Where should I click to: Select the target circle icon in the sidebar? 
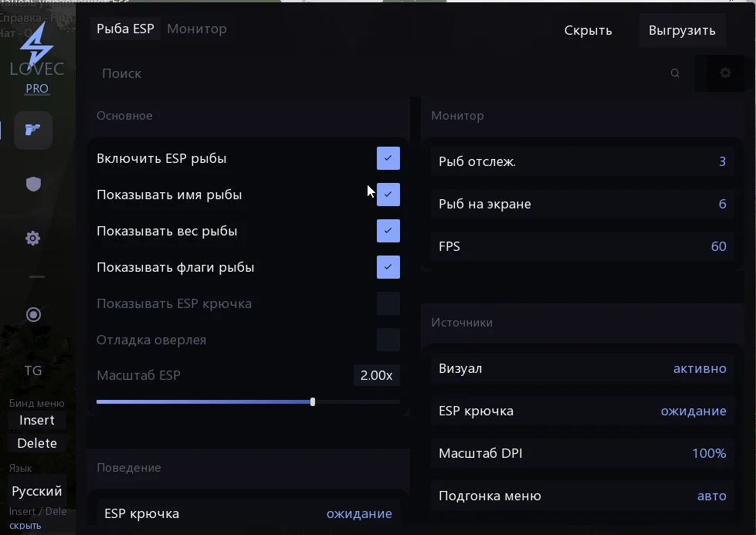tap(32, 314)
